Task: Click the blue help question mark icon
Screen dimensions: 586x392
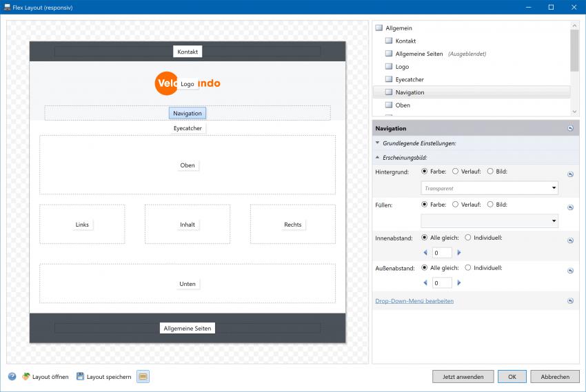Action: point(12,377)
